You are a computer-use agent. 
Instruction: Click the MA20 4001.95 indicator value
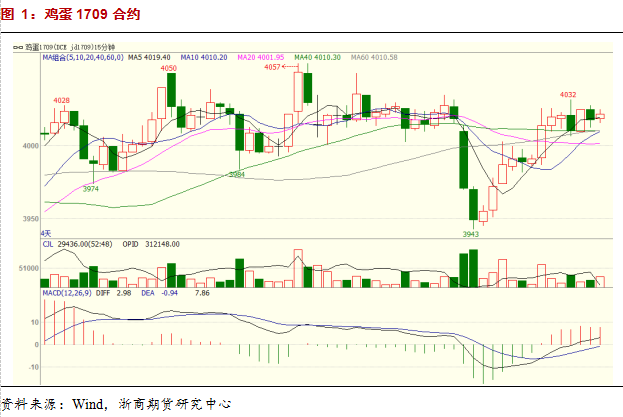[261, 58]
